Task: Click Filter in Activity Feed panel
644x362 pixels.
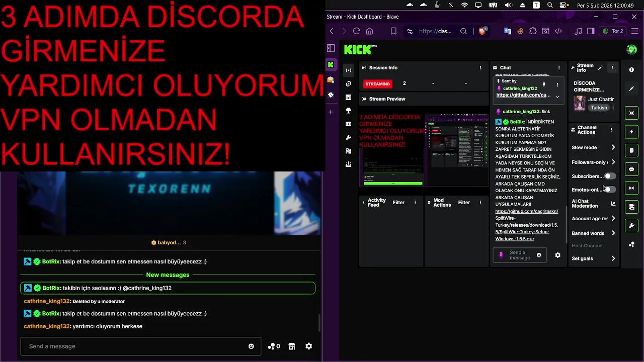Action: pyautogui.click(x=398, y=203)
